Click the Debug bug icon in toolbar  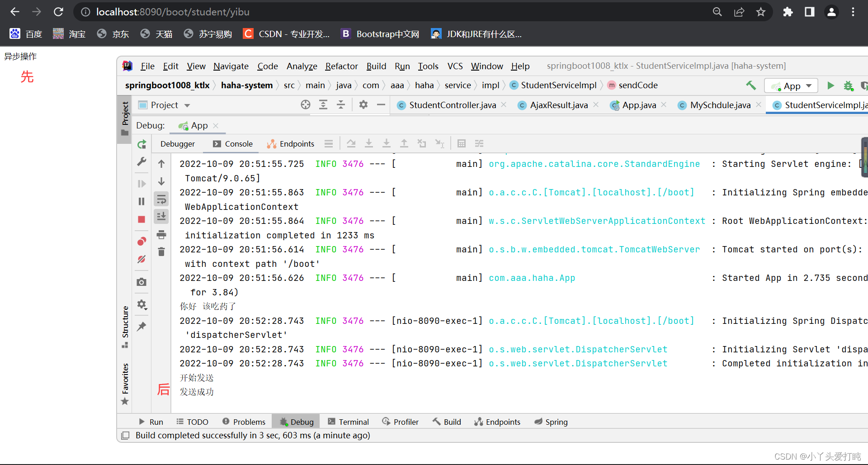point(848,85)
